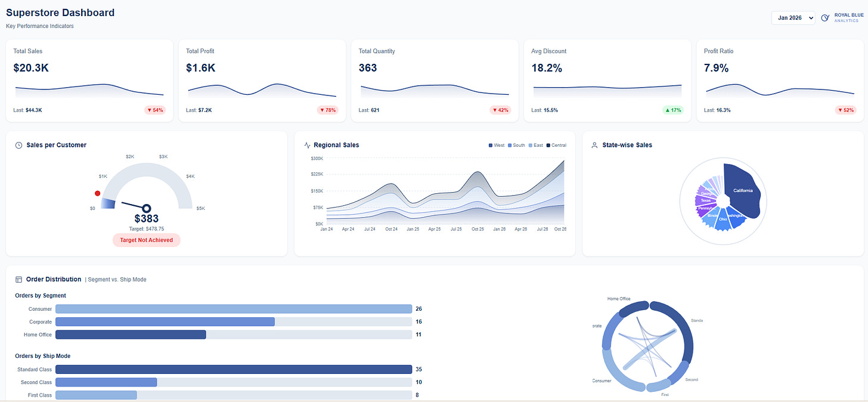Open the Jan 2026 month dropdown

click(x=793, y=18)
